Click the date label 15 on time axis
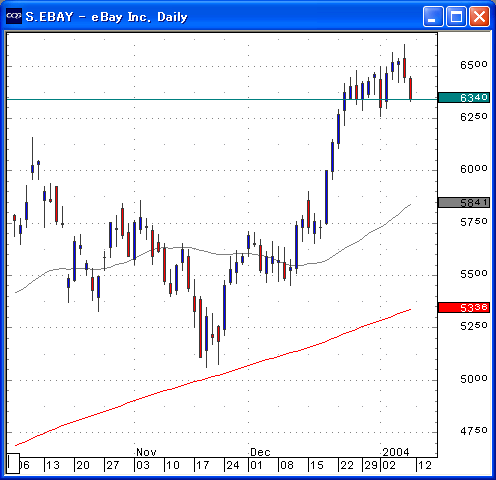The image size is (496, 480). tap(317, 465)
